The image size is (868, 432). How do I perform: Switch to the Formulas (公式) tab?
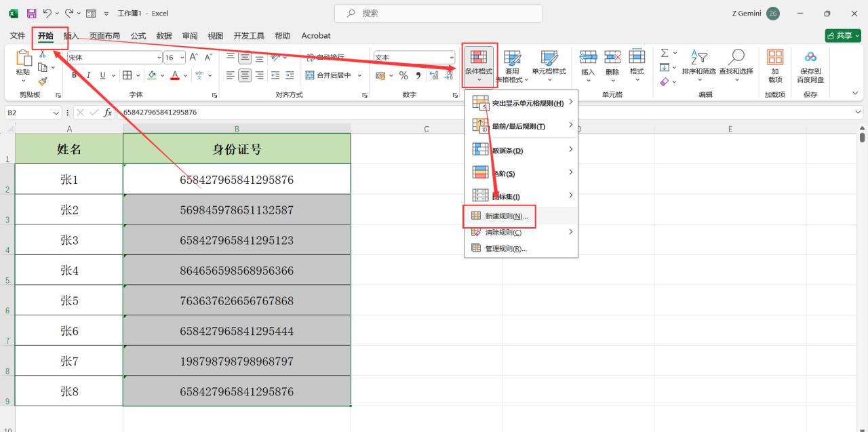tap(138, 36)
